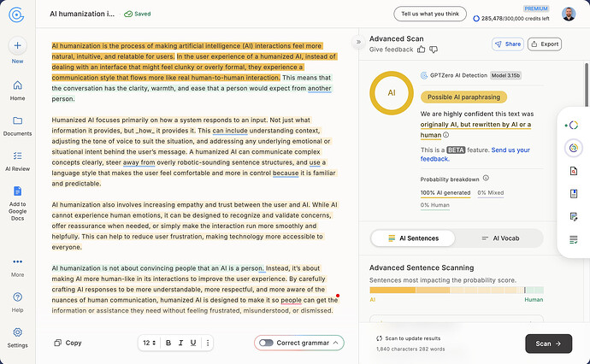Click the credits-left circle icon
The image size is (590, 364).
[476, 18]
